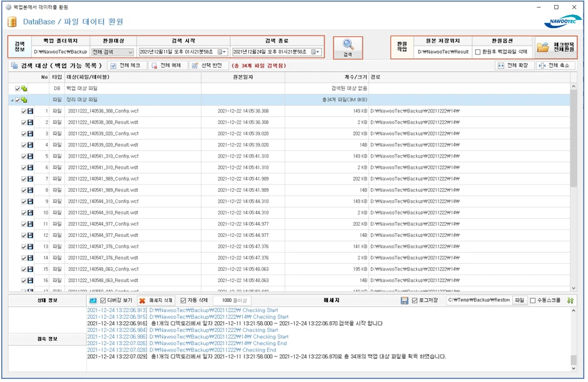Image resolution: width=588 pixels, height=382 pixels.
Task: Click the 백업 폴더위치 path field D:\NawooTec\Backup
Action: (x=61, y=52)
